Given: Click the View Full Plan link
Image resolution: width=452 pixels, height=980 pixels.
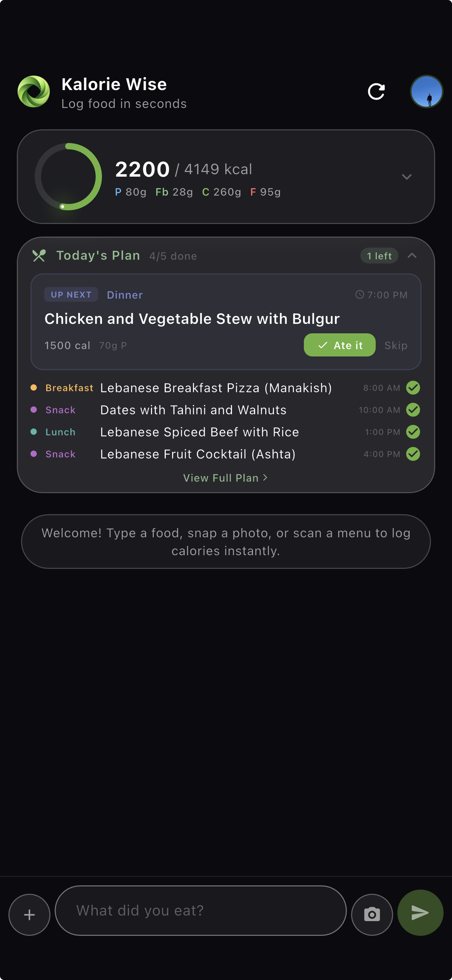Looking at the screenshot, I should click(225, 478).
